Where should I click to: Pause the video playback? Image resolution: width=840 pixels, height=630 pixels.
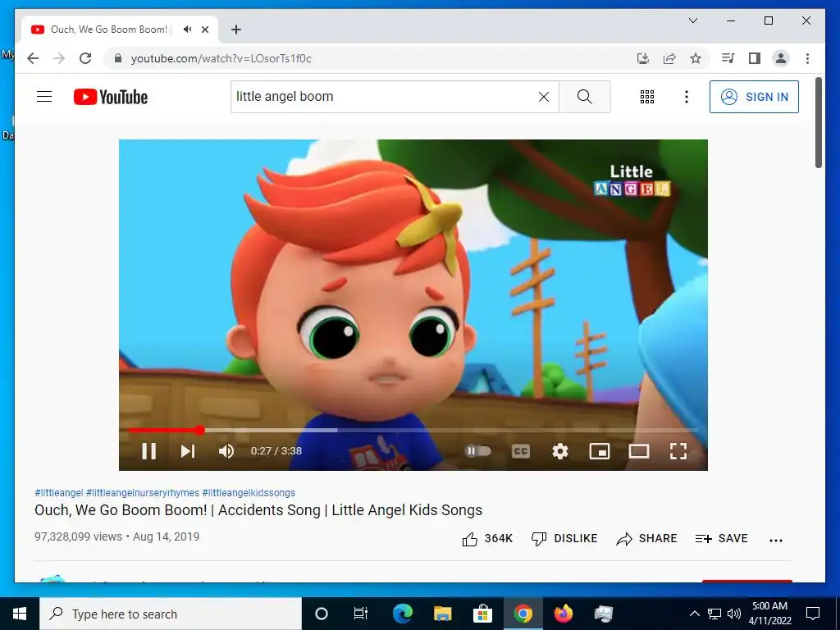pos(149,451)
